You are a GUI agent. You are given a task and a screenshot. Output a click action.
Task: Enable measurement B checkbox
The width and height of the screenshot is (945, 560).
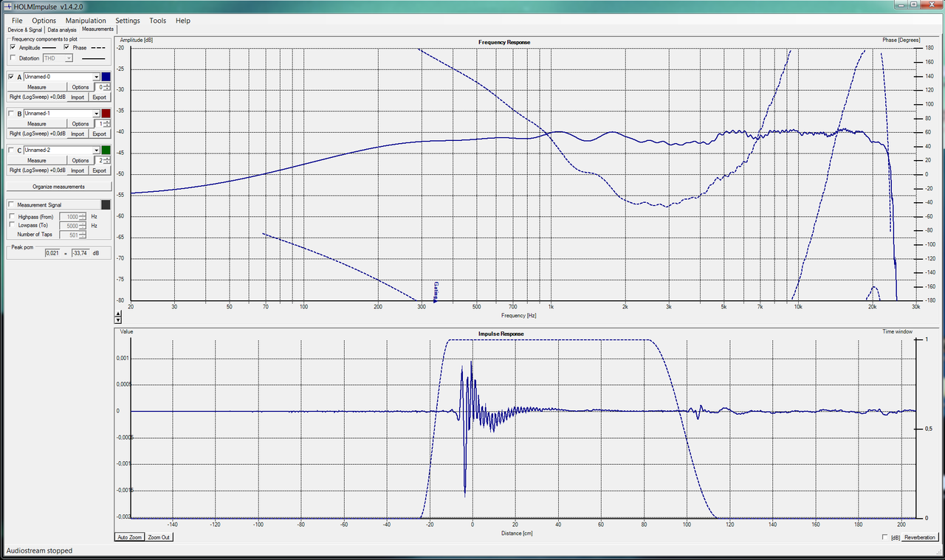pyautogui.click(x=11, y=114)
